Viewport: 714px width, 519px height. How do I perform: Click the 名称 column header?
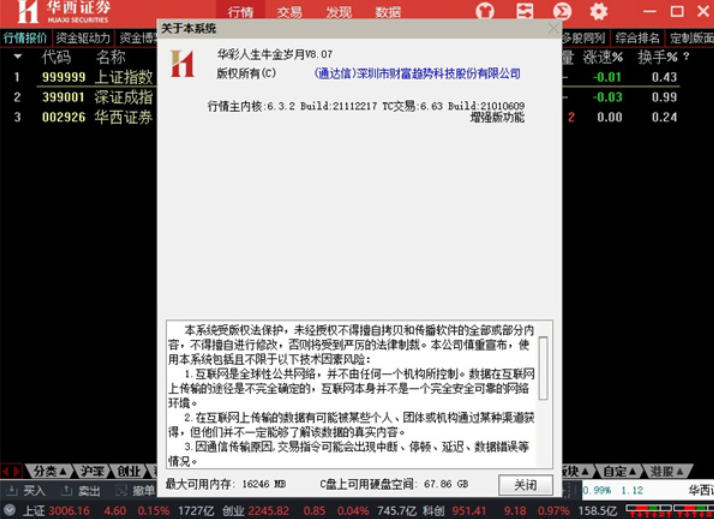click(x=110, y=57)
